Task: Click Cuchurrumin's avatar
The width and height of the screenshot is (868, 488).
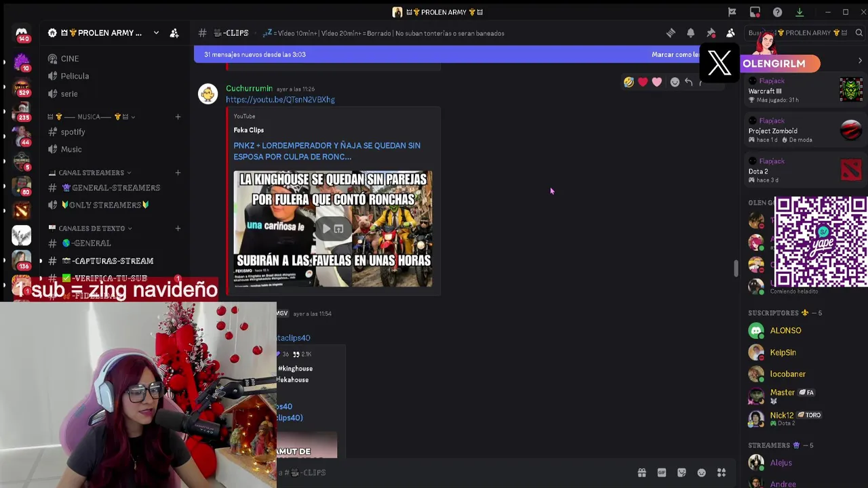Action: [208, 94]
